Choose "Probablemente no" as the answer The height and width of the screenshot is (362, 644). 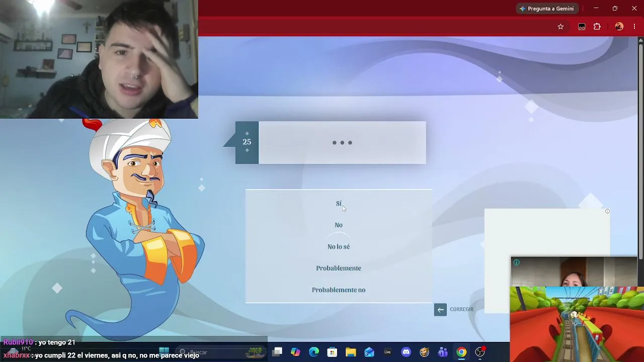[339, 290]
